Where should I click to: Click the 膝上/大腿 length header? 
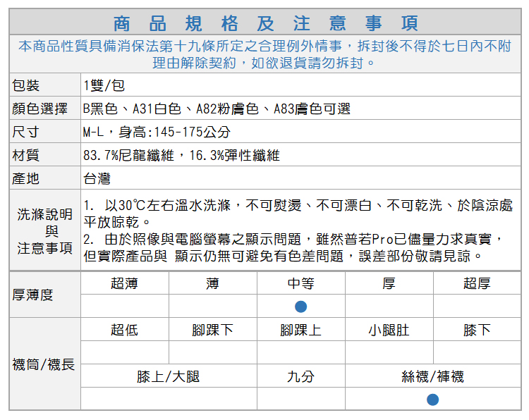click(169, 376)
